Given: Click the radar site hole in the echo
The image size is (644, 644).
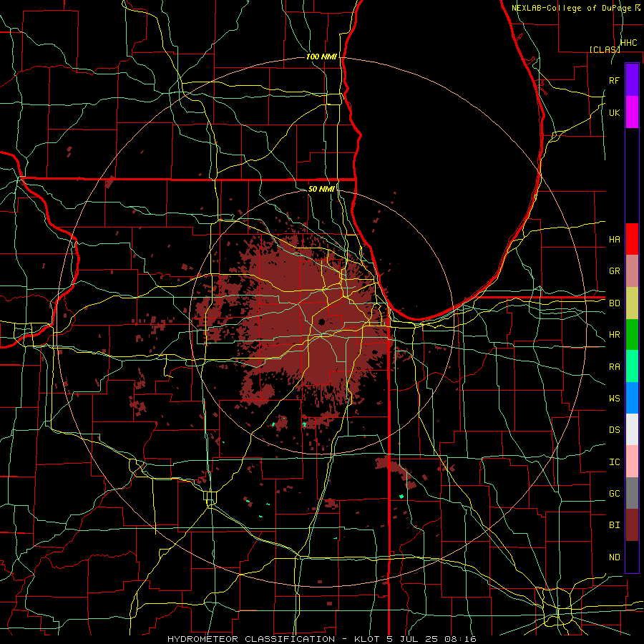Looking at the screenshot, I should 321,321.
